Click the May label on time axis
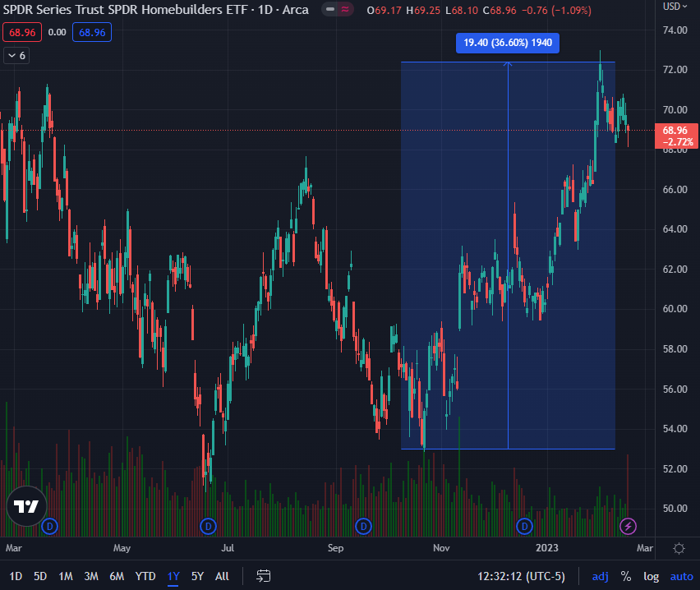The image size is (700, 590). click(x=122, y=548)
